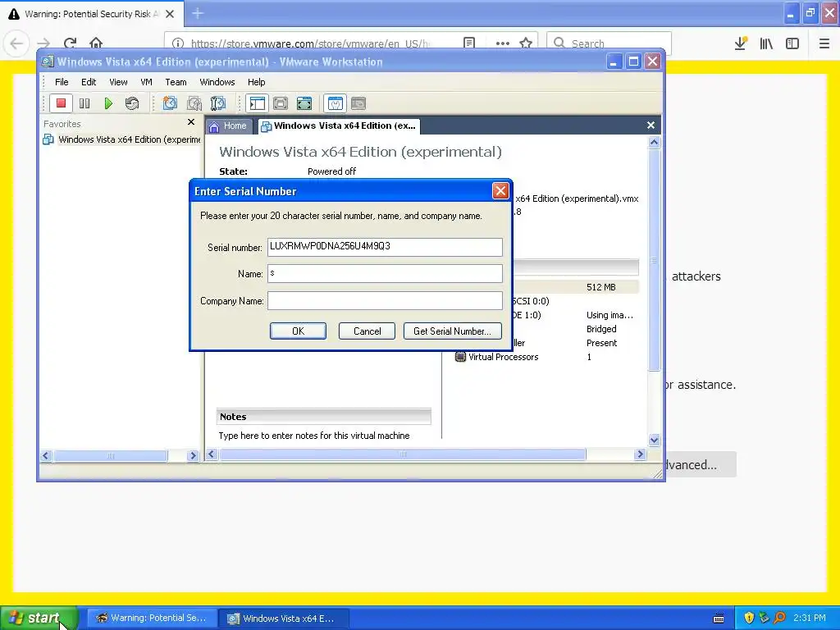
Task: Open Firefox page actions (three dots)
Action: tap(503, 43)
